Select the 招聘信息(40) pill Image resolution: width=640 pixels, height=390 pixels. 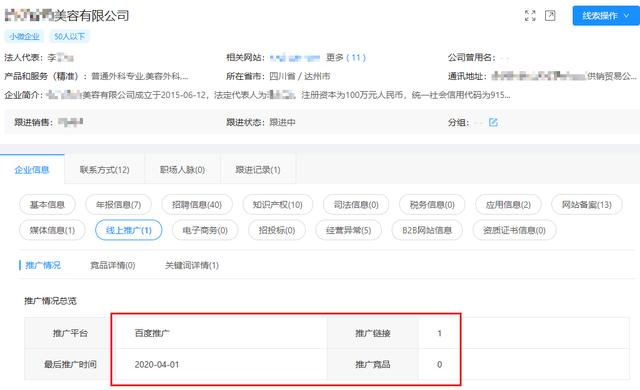197,205
